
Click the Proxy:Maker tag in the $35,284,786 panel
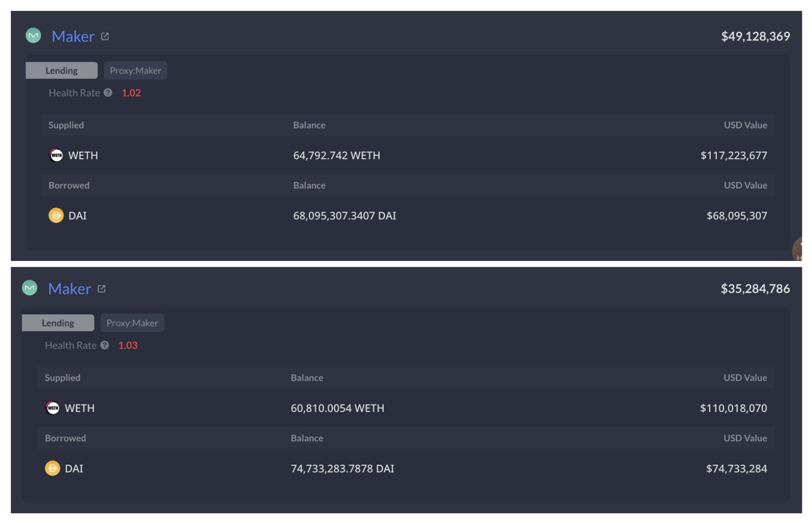tap(132, 323)
